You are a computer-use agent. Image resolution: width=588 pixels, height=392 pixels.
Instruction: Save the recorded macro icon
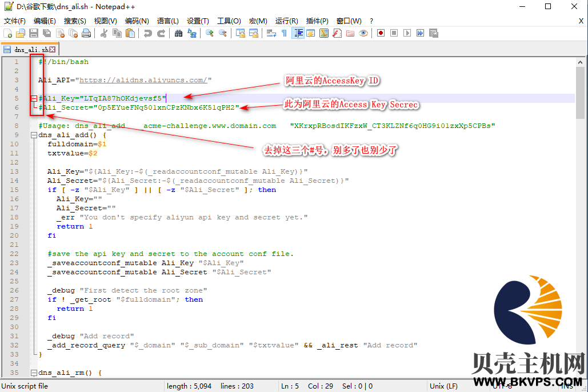pos(434,33)
